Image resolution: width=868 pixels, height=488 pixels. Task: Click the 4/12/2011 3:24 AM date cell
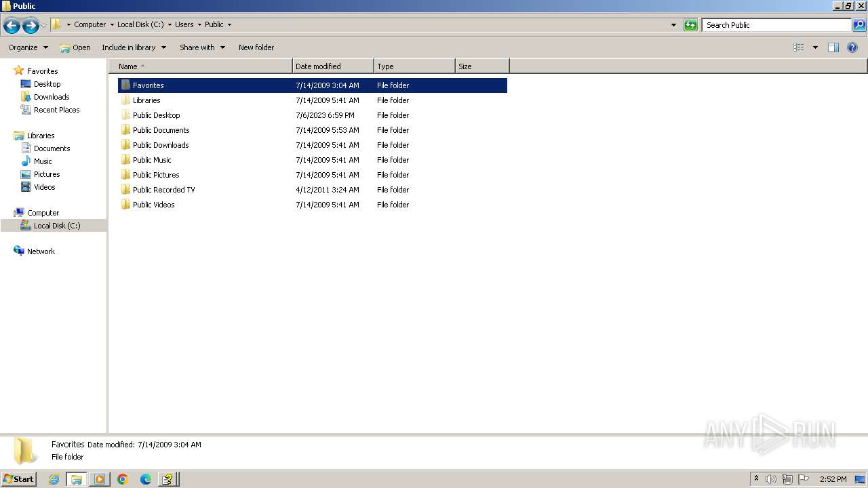coord(328,190)
